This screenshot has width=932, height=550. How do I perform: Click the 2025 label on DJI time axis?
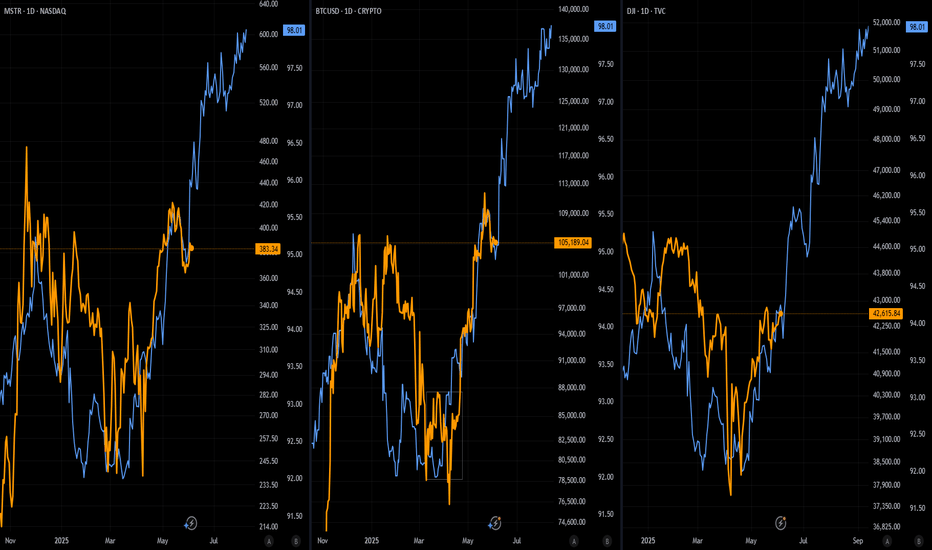click(648, 541)
